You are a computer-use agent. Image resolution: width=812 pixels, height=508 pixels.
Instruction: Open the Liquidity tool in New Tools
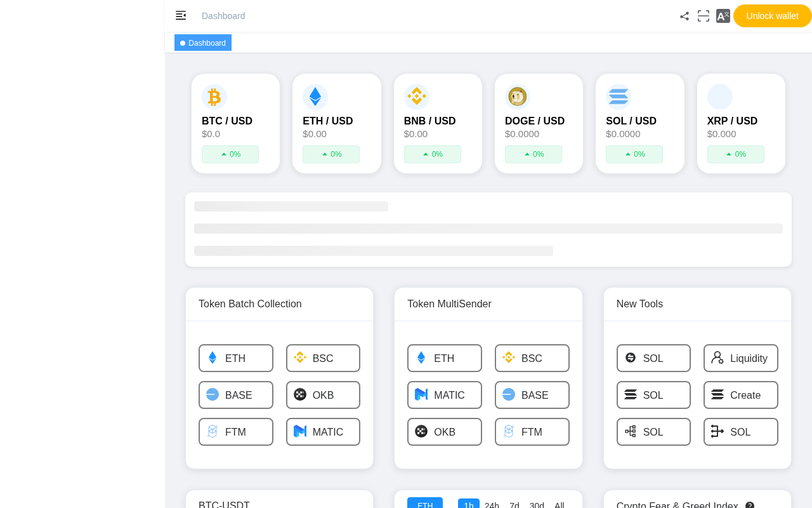(741, 358)
